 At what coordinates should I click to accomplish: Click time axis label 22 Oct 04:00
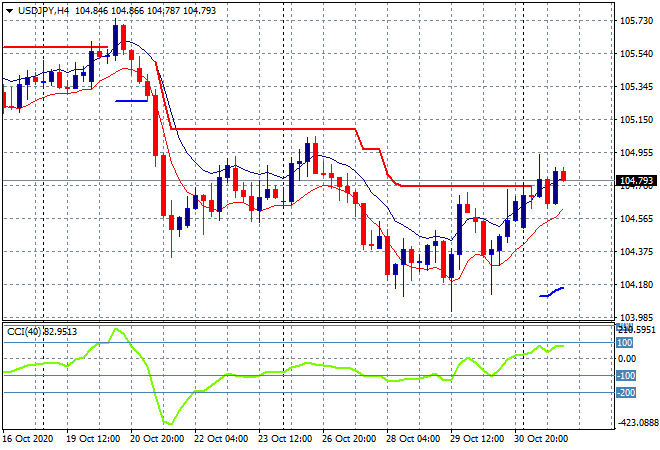point(221,439)
